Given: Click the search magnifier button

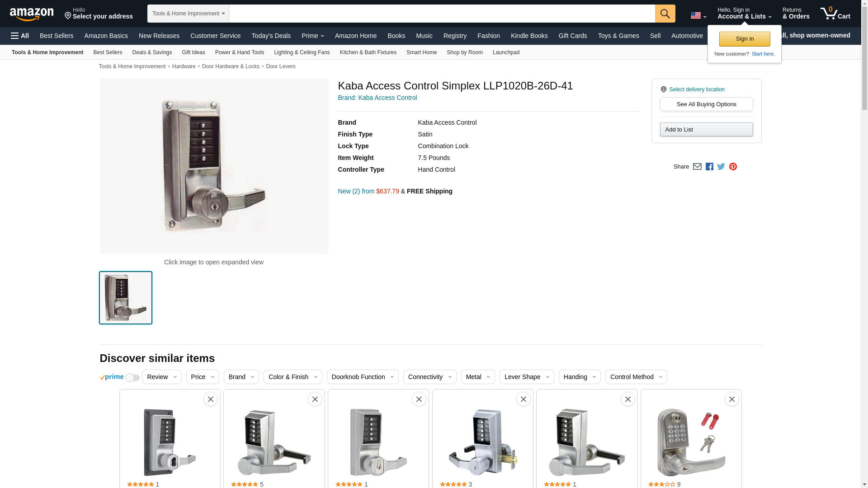Looking at the screenshot, I should (665, 14).
